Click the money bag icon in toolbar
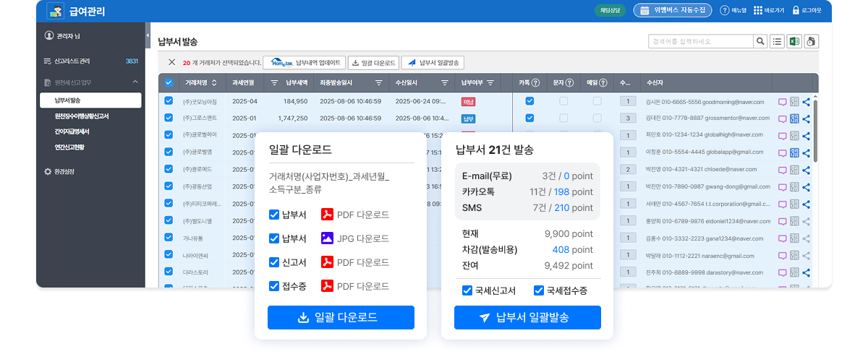 pyautogui.click(x=811, y=41)
